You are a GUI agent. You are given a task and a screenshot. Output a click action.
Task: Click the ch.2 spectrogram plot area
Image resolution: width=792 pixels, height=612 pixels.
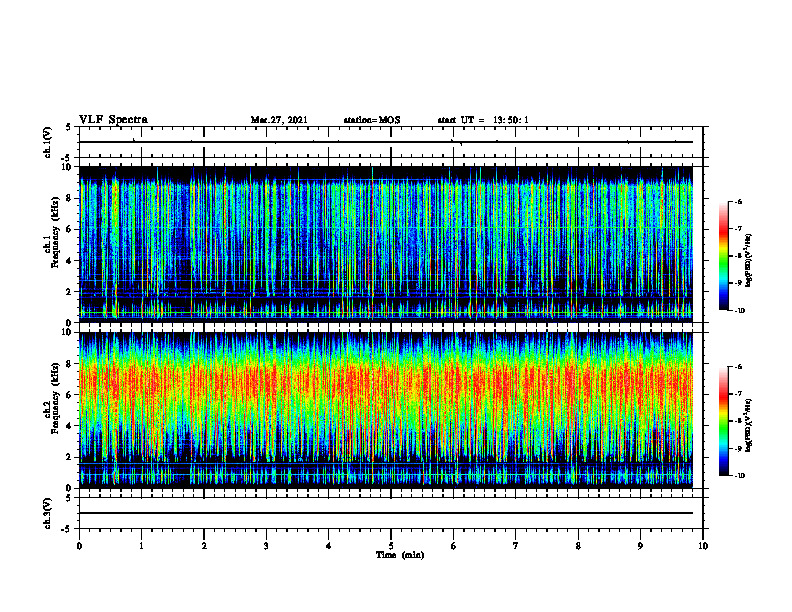[386, 410]
